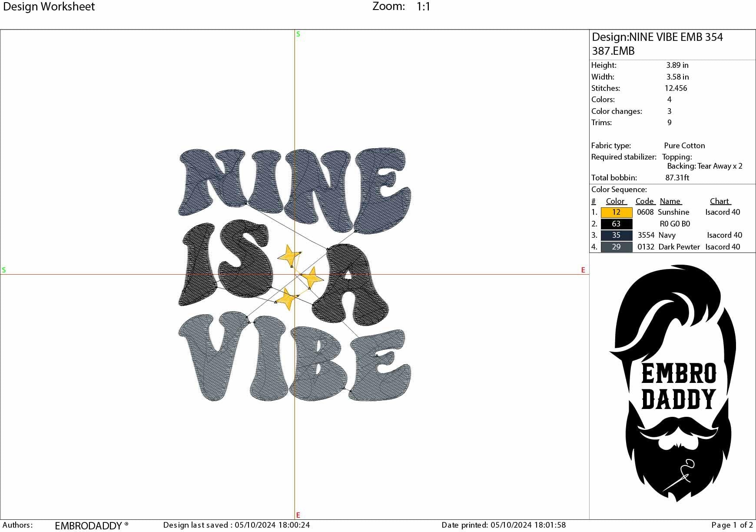
Task: Click the green S marker at top
Action: [x=298, y=34]
